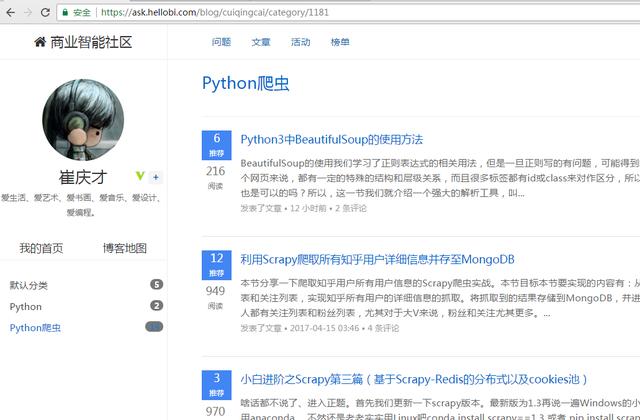
Task: Click the count badge 5 beside 默认分类
Action: [x=156, y=284]
